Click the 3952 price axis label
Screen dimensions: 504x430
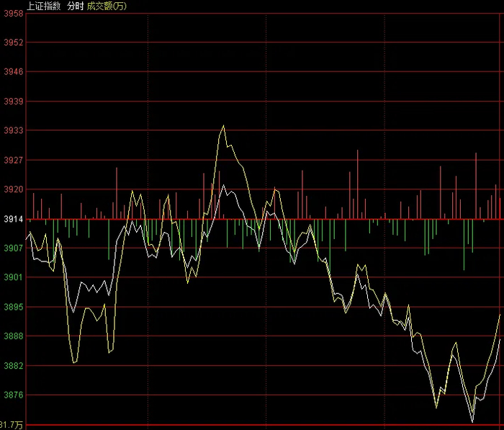coord(14,42)
